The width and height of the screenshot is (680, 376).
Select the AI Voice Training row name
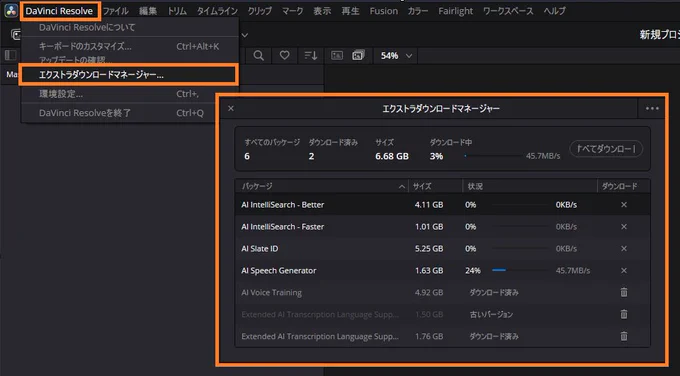coord(271,293)
